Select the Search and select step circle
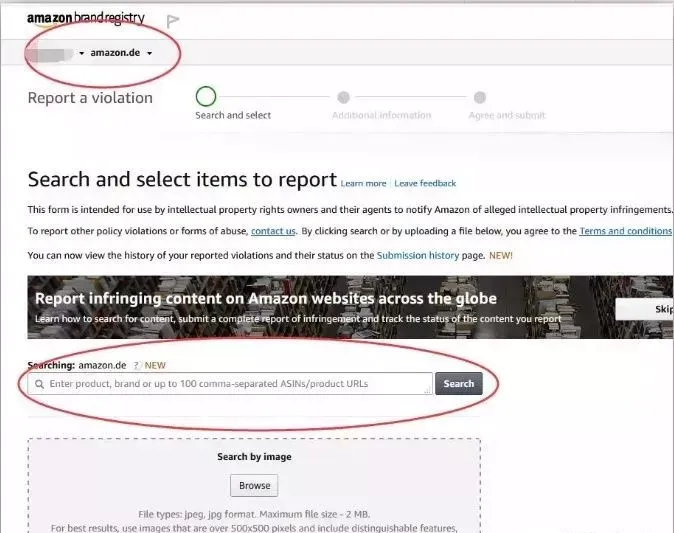Screen dimensions: 674x533 point(206,97)
